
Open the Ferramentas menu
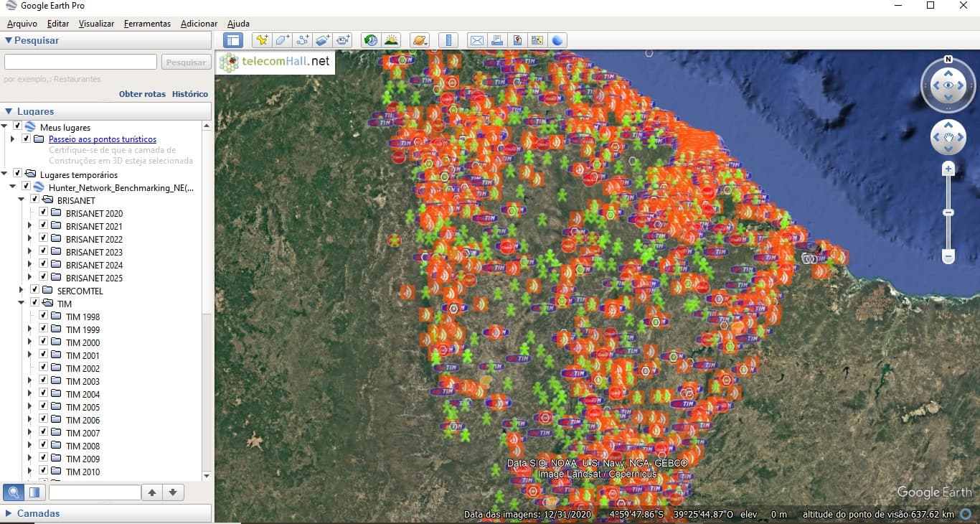tap(147, 24)
